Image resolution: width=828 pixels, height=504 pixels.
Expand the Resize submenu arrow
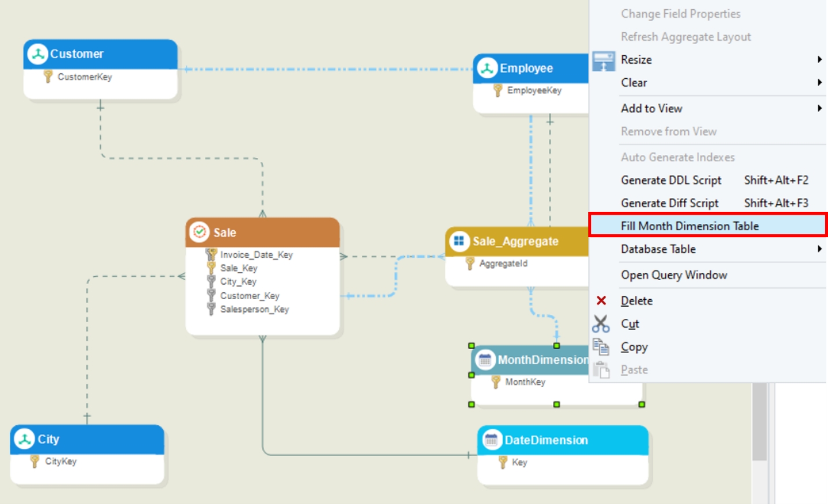pyautogui.click(x=819, y=60)
